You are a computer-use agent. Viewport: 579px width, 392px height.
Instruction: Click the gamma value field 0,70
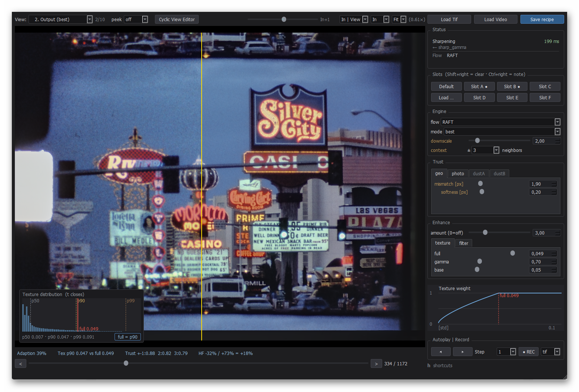(543, 262)
